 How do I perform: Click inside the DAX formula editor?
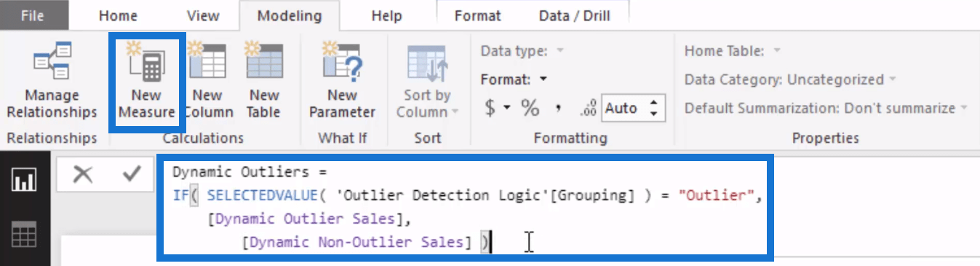coord(466,207)
